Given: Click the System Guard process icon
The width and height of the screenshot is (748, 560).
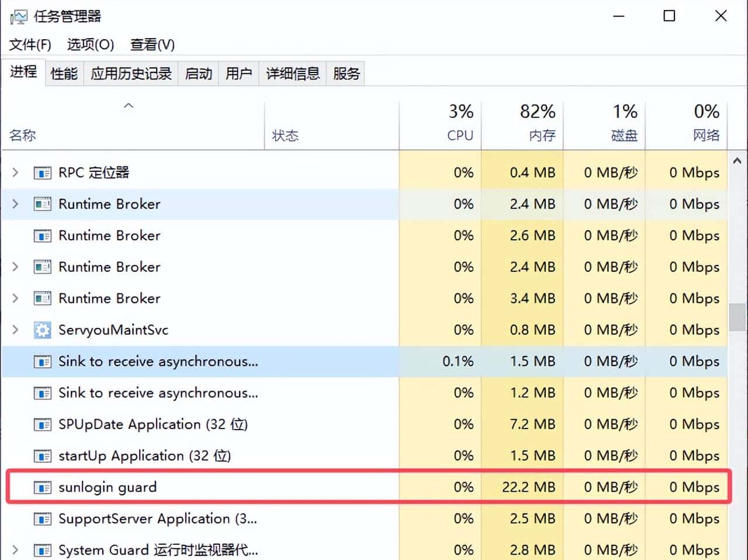Looking at the screenshot, I should (42, 549).
